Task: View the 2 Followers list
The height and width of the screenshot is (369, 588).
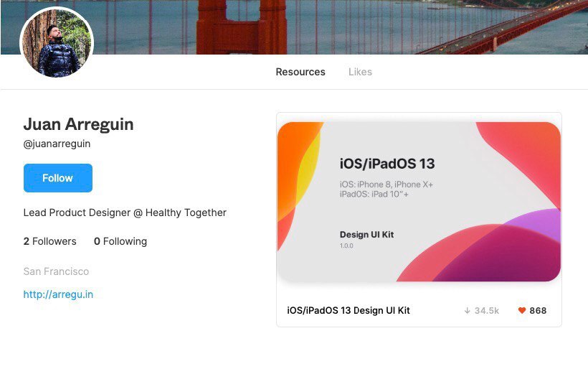Action: tap(50, 241)
